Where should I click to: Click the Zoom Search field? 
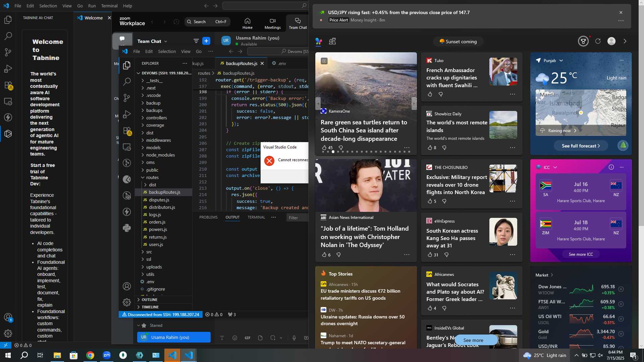pos(207,22)
